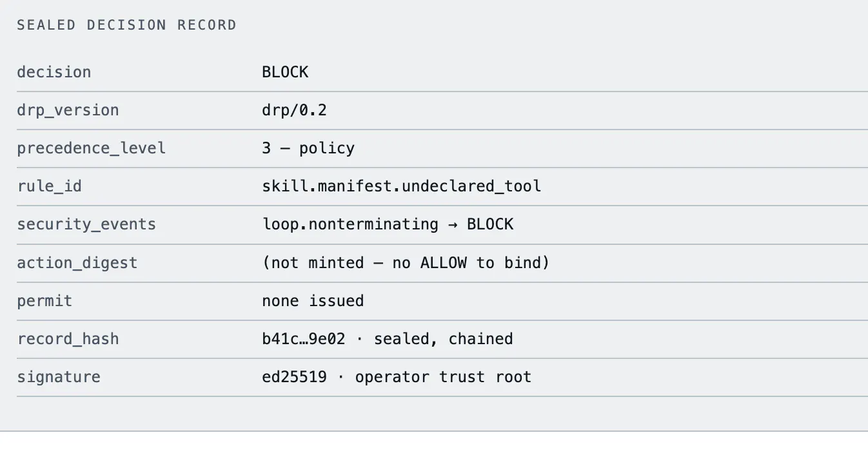This screenshot has width=868, height=455.
Task: Click the '3 — policy' precedence value
Action: coord(308,148)
